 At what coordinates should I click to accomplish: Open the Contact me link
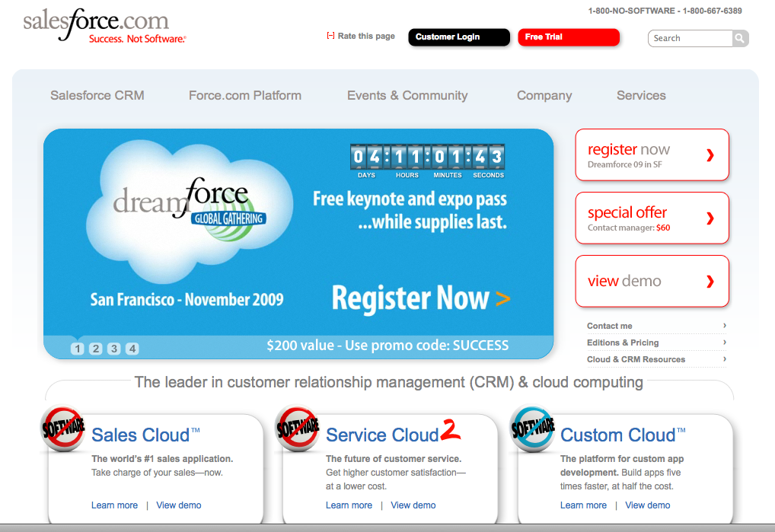click(610, 326)
